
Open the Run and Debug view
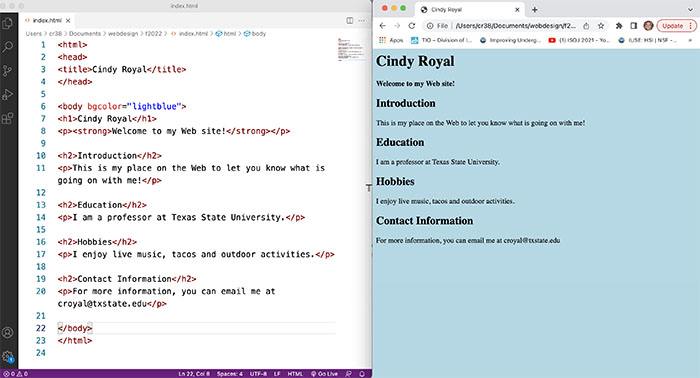(8, 95)
